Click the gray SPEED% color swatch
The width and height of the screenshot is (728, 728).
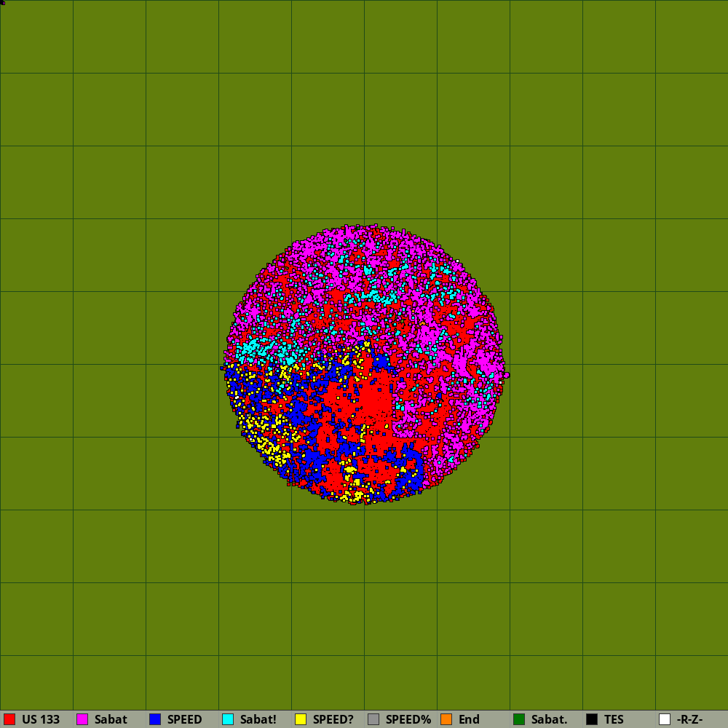373,719
